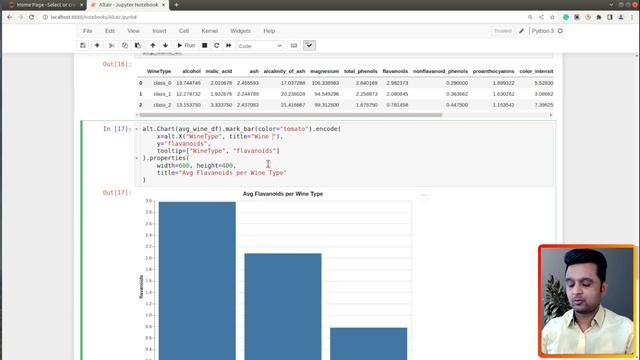640x360 pixels.
Task: Paste cells below icon
Action: pyautogui.click(x=138, y=46)
